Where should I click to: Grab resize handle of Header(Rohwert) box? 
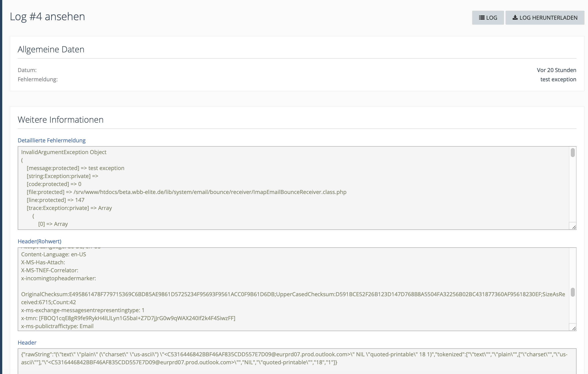(x=574, y=328)
